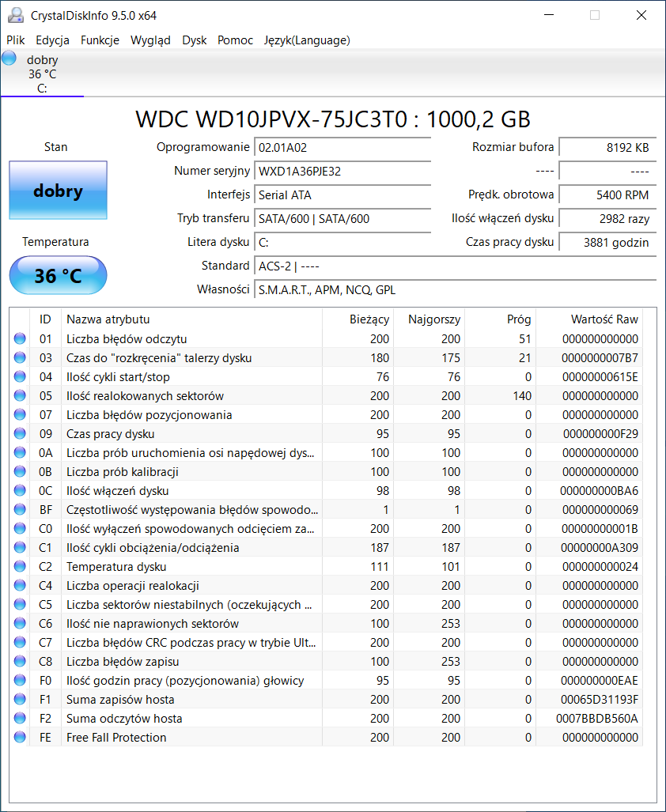Click status orb for Suma zapisów hosta
666x812 pixels.
point(20,700)
